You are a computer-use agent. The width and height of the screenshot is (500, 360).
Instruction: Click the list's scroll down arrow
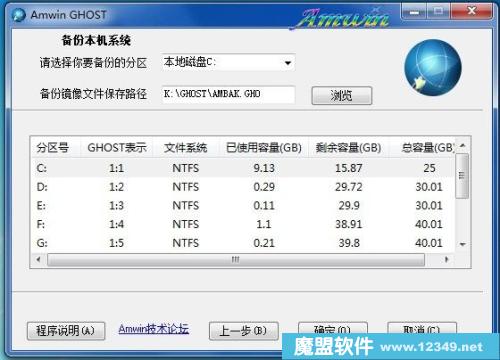[462, 244]
